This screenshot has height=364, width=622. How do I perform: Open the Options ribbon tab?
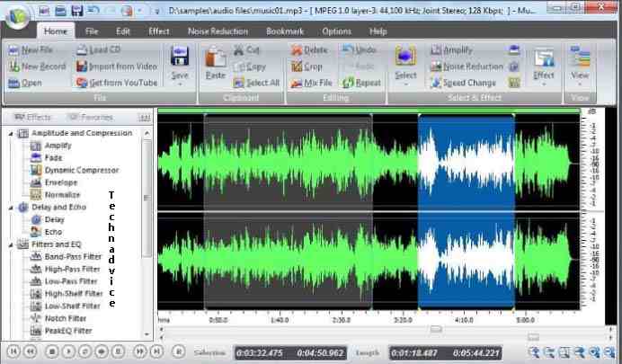coord(337,31)
